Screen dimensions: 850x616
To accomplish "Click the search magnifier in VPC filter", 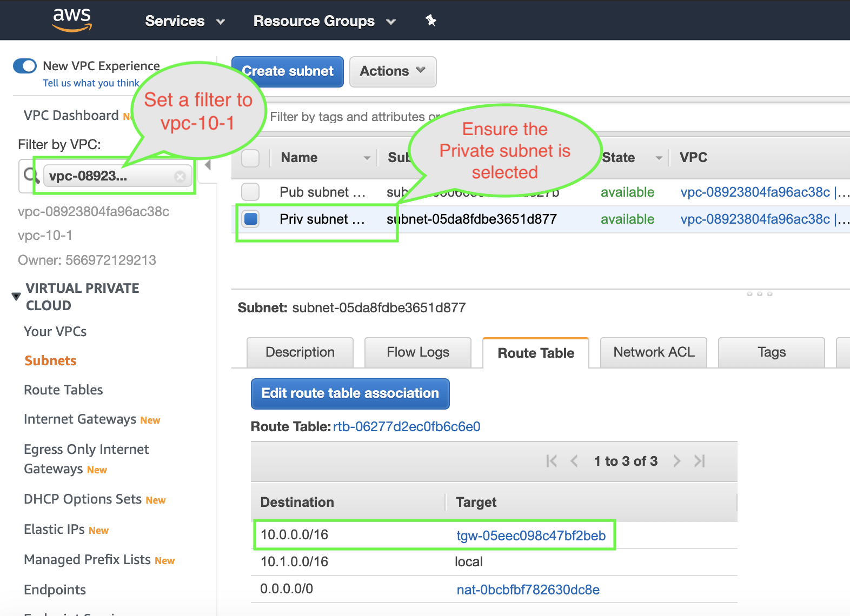I will point(31,175).
